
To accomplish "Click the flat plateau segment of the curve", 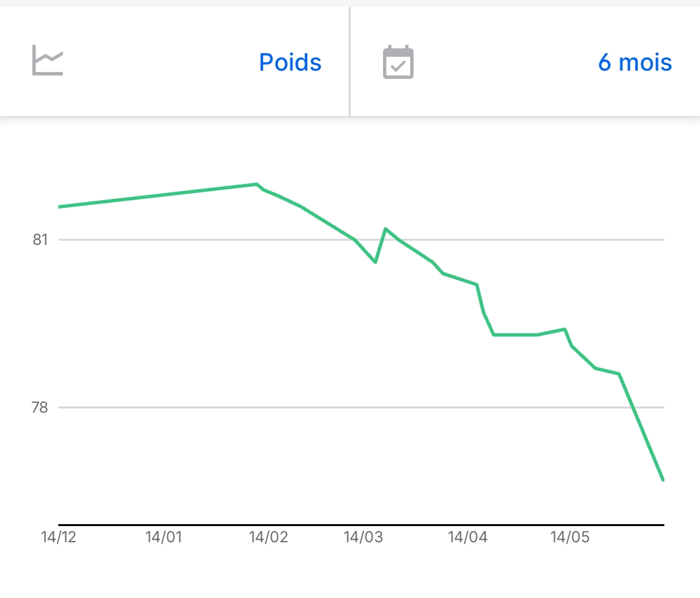I will click(x=515, y=334).
